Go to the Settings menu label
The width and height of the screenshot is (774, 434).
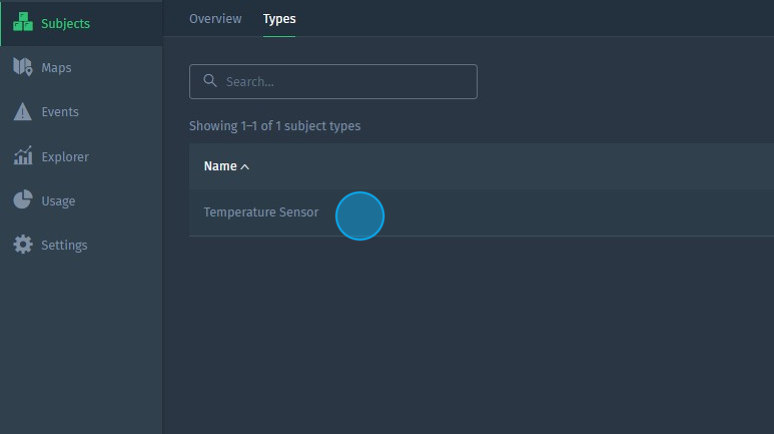click(64, 245)
